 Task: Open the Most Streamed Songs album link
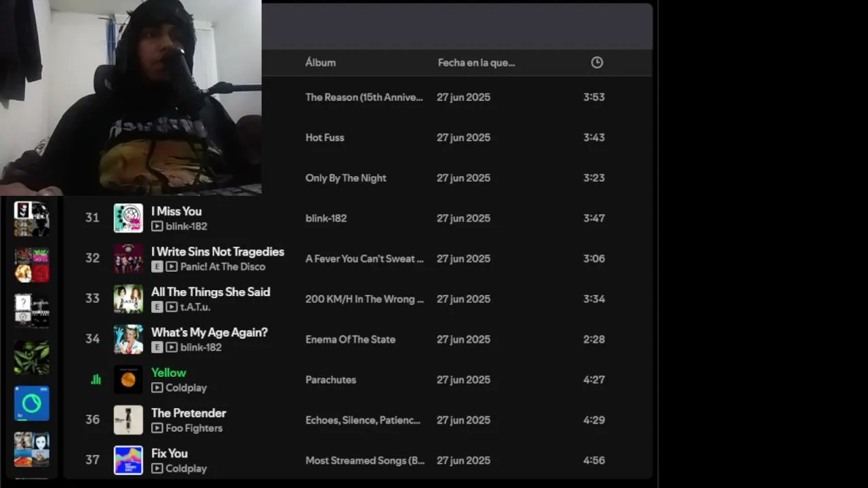(x=365, y=460)
